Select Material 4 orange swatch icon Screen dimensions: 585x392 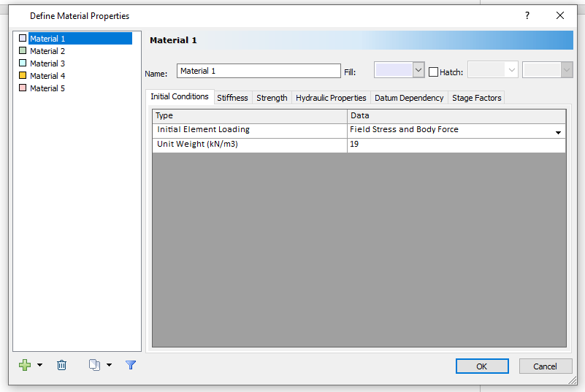23,76
